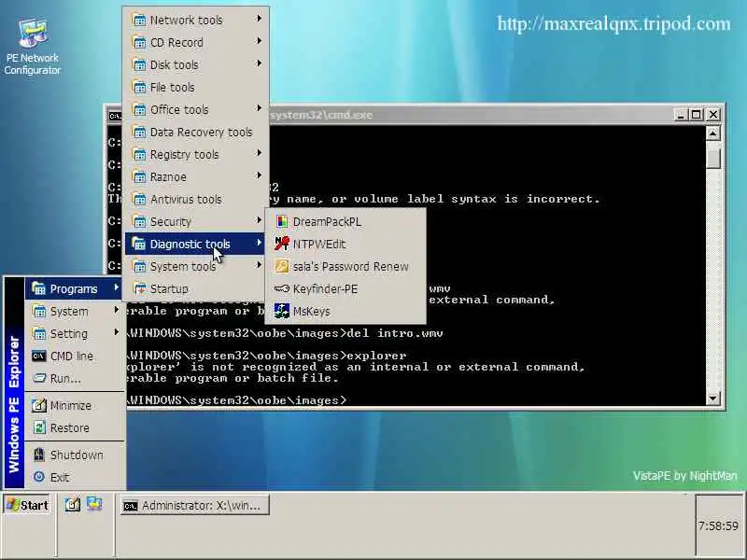Click the MsKeys program icon
The width and height of the screenshot is (747, 560).
(282, 311)
